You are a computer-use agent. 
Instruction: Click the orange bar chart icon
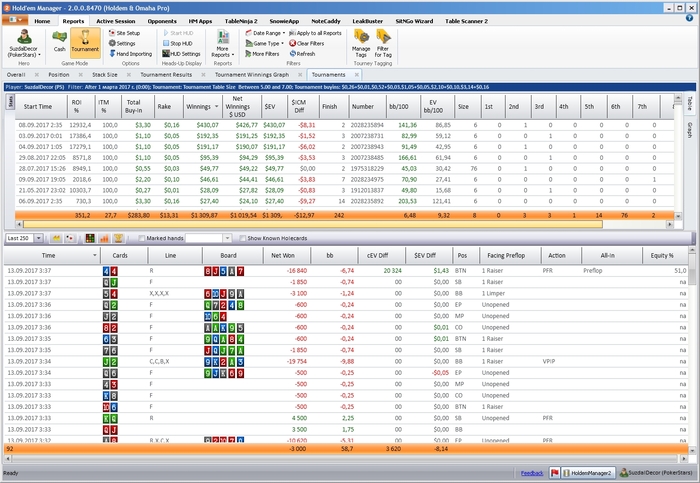104,238
